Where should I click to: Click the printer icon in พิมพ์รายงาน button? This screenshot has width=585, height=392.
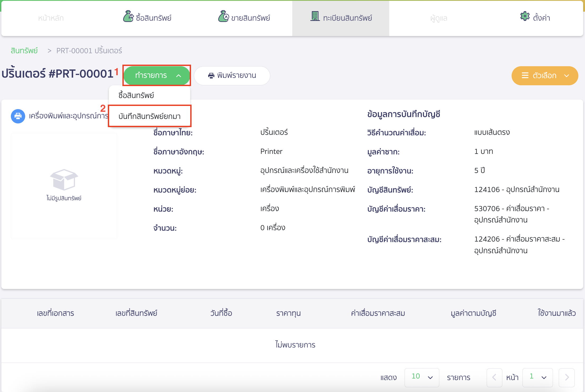211,76
